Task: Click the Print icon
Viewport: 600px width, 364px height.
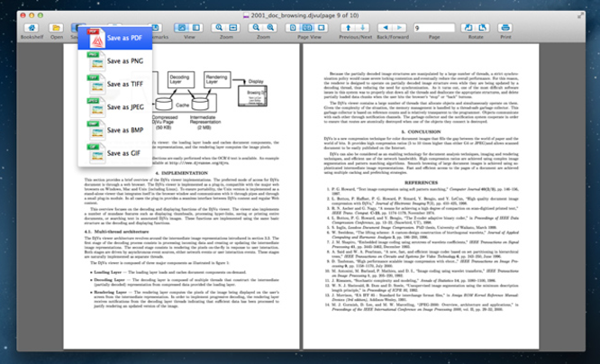Action: (505, 28)
